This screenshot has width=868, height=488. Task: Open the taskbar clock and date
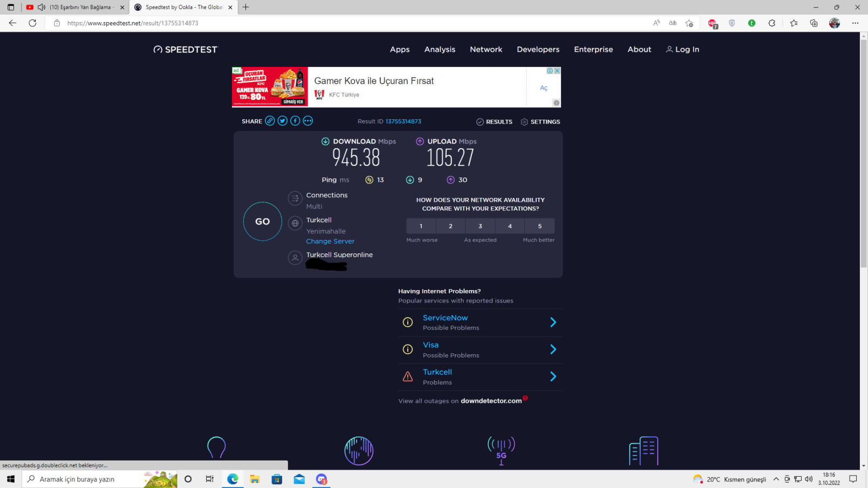pos(829,479)
